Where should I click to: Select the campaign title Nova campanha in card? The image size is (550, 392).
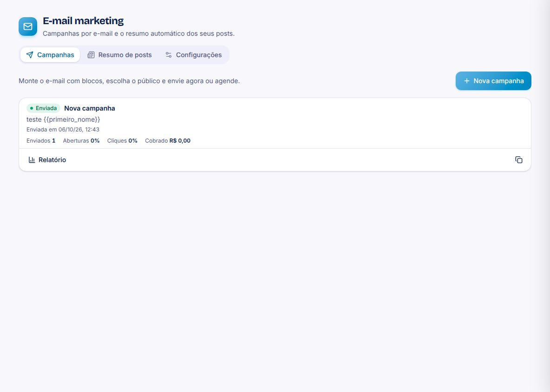coord(90,108)
